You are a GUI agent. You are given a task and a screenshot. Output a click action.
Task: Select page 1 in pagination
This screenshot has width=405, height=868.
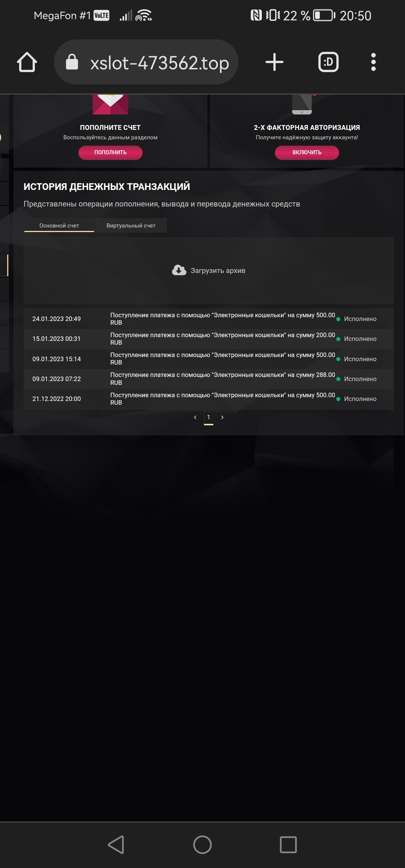208,417
